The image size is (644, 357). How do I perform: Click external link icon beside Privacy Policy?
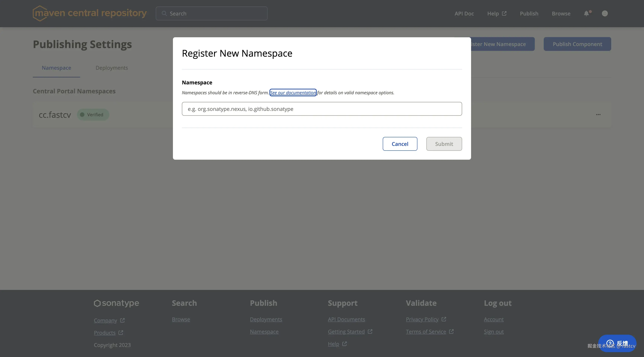(x=444, y=319)
